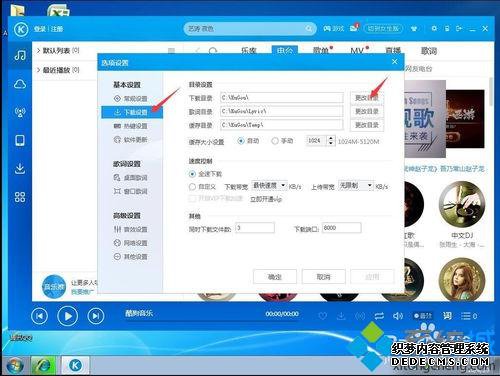Switch to the 乐库 tab

click(x=249, y=51)
